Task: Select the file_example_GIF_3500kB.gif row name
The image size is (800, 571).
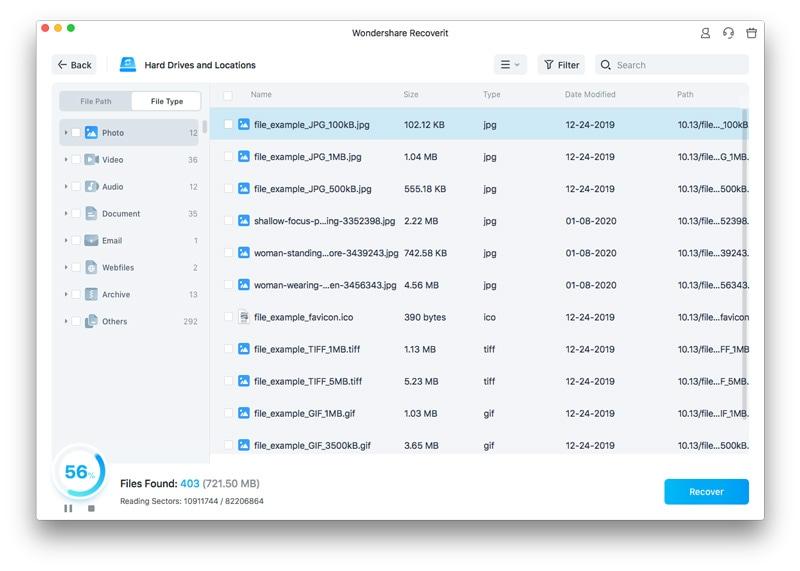Action: pyautogui.click(x=312, y=445)
